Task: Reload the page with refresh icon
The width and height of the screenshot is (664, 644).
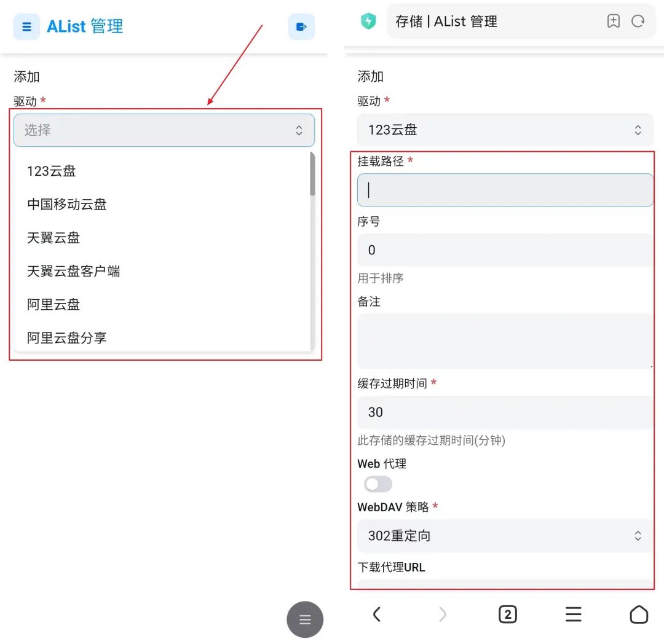Action: pos(638,21)
